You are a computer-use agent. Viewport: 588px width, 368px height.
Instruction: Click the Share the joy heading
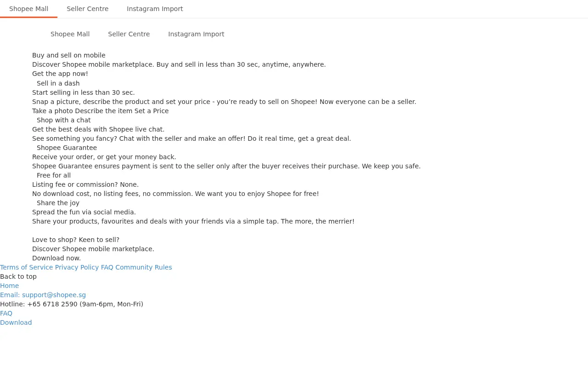pos(58,203)
